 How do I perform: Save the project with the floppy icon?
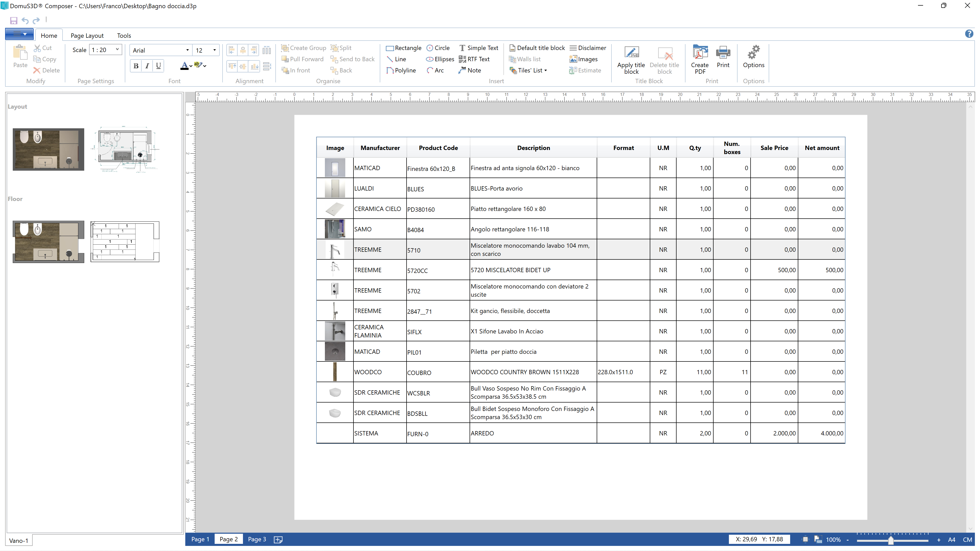[14, 20]
